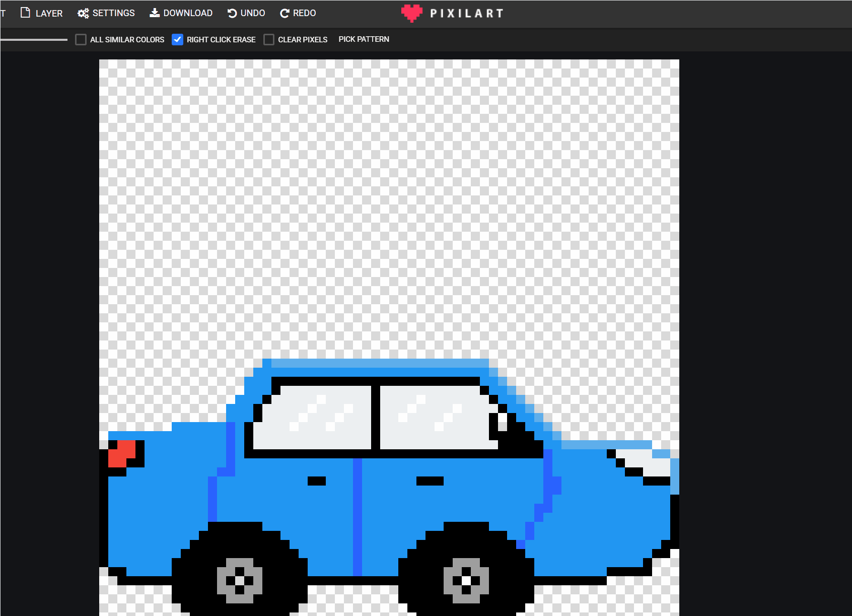Screen dimensions: 852x616
Task: Click the Redo arrow icon
Action: click(x=285, y=13)
